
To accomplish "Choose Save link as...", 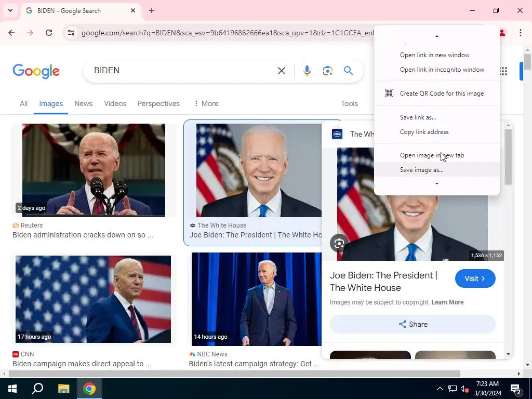I will tap(436, 117).
